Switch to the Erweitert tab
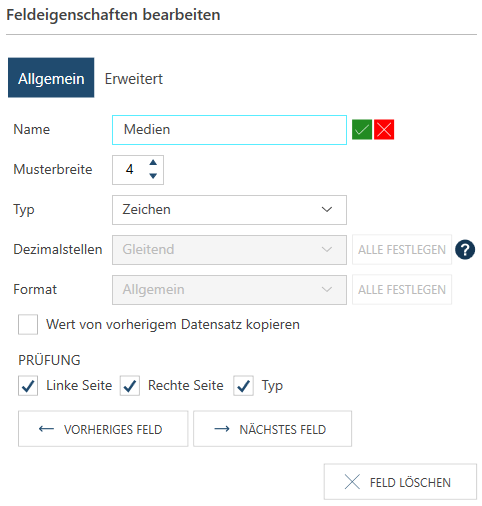This screenshot has width=482, height=506. pos(134,79)
